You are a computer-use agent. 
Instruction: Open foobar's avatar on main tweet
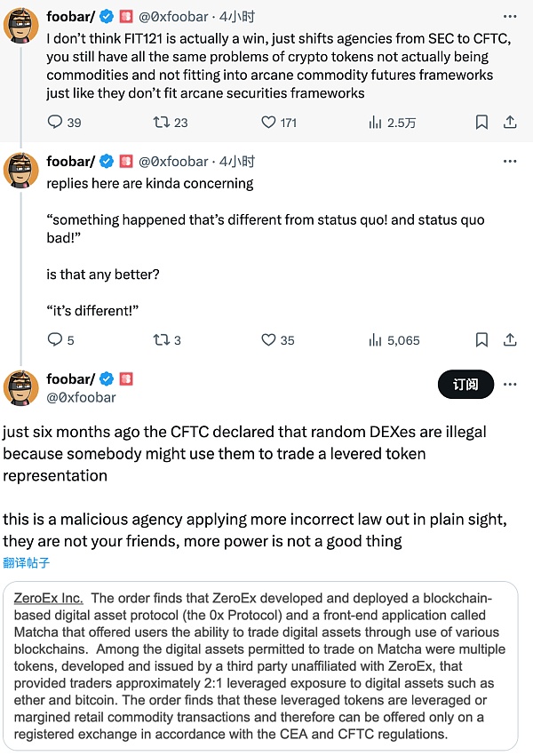point(21,388)
